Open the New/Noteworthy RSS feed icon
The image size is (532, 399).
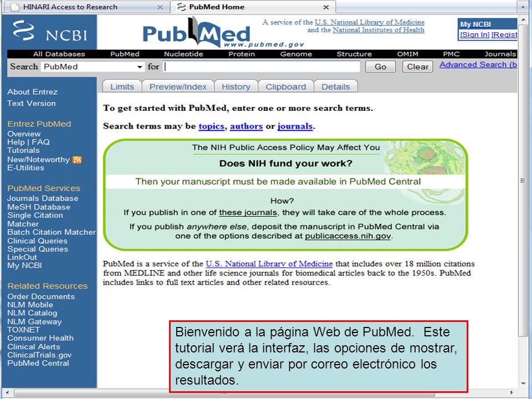(78, 160)
